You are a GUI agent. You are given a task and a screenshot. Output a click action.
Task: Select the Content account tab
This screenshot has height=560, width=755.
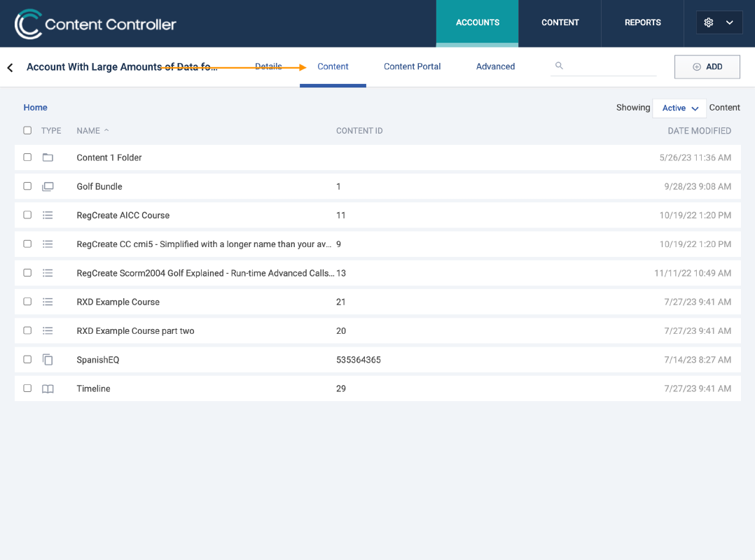click(x=333, y=66)
